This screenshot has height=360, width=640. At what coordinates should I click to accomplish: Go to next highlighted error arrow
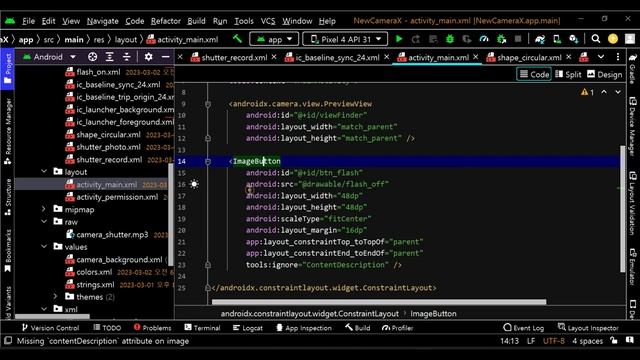(x=618, y=92)
